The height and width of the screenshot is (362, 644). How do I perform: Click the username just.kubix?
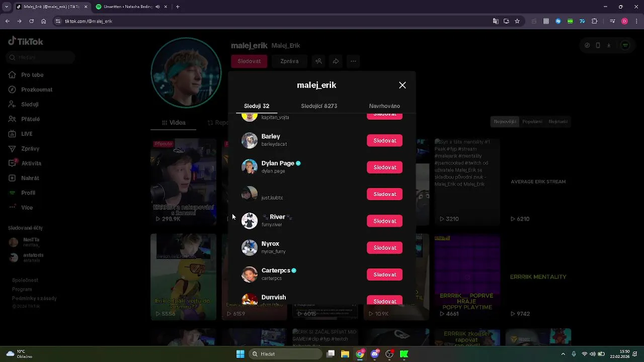pyautogui.click(x=272, y=198)
